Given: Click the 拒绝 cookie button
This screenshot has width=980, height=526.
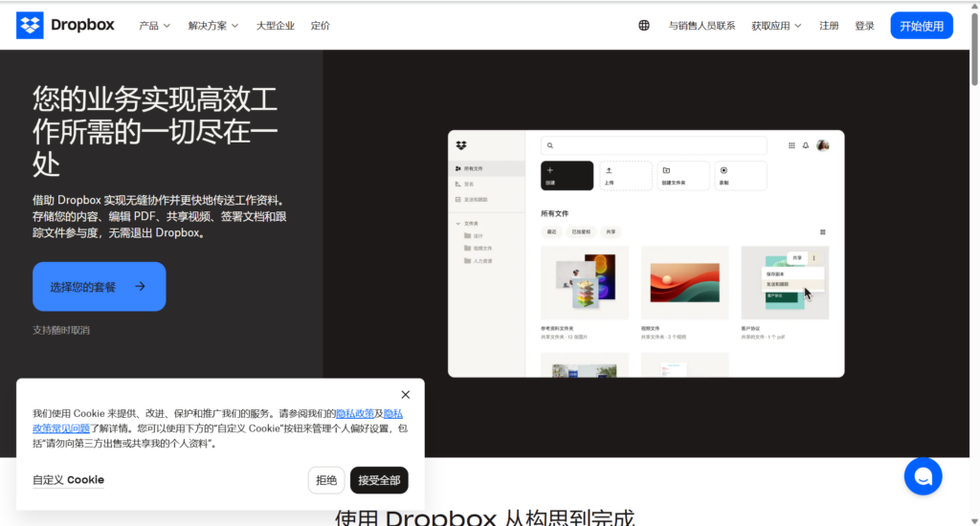Looking at the screenshot, I should click(x=326, y=480).
